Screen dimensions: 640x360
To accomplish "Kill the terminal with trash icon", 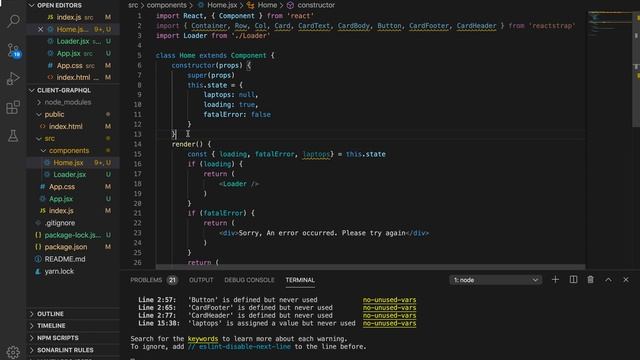I will [x=590, y=280].
